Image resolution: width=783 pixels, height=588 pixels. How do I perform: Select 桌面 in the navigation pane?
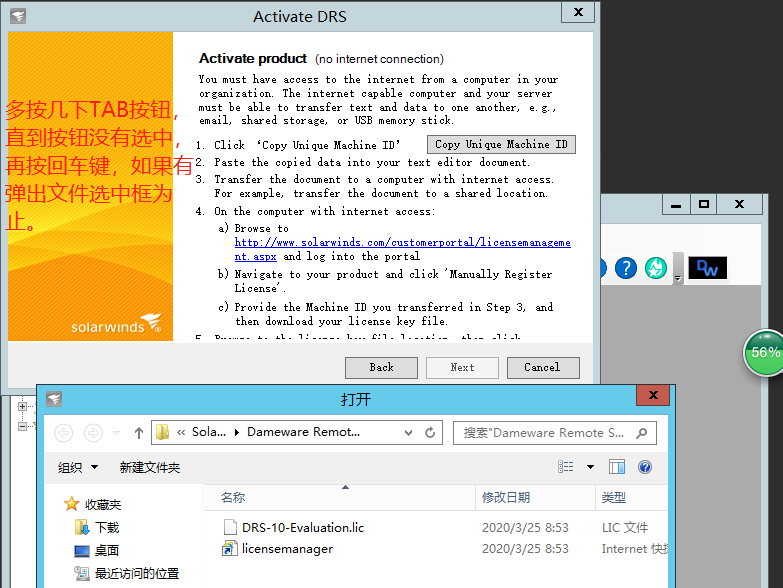pos(107,551)
